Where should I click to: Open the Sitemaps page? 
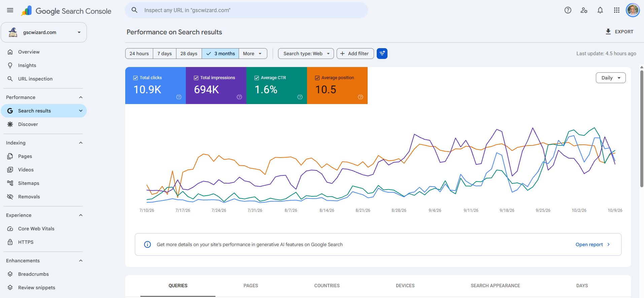pyautogui.click(x=44, y=183)
